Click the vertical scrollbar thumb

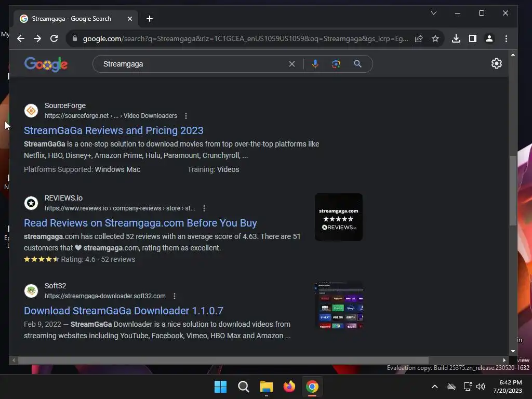pyautogui.click(x=513, y=190)
